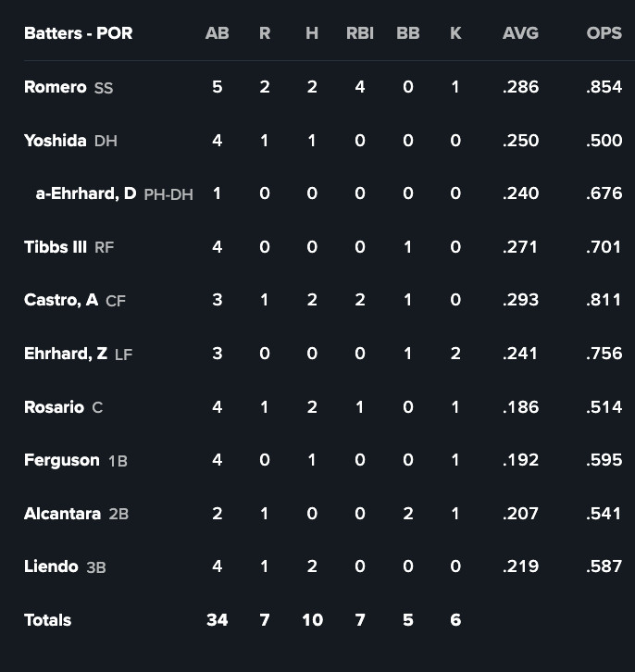Image resolution: width=635 pixels, height=672 pixels.
Task: Click the K strikeouts column header
Action: 455,33
